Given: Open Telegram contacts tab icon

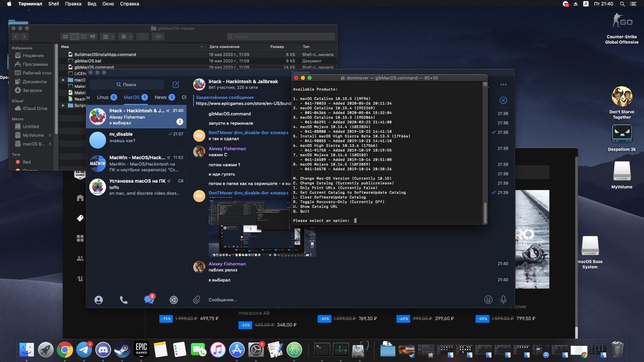Looking at the screenshot, I should (99, 300).
